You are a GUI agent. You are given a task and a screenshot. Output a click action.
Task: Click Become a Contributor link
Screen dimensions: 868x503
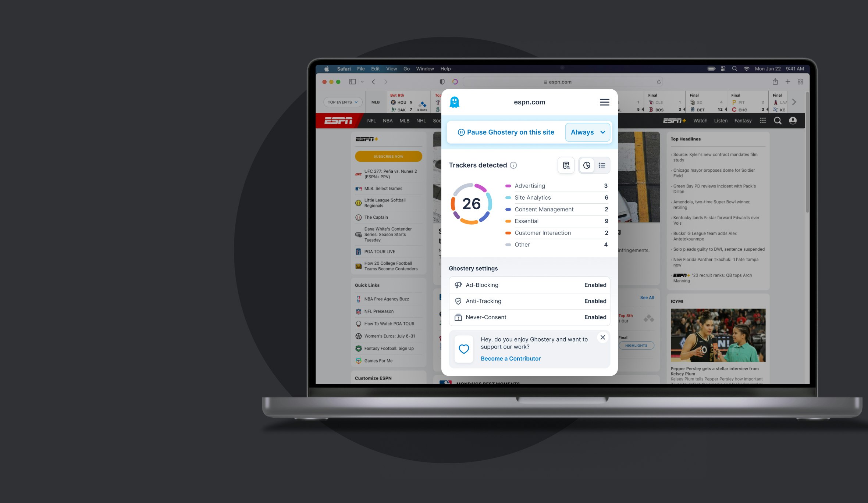[x=511, y=358]
